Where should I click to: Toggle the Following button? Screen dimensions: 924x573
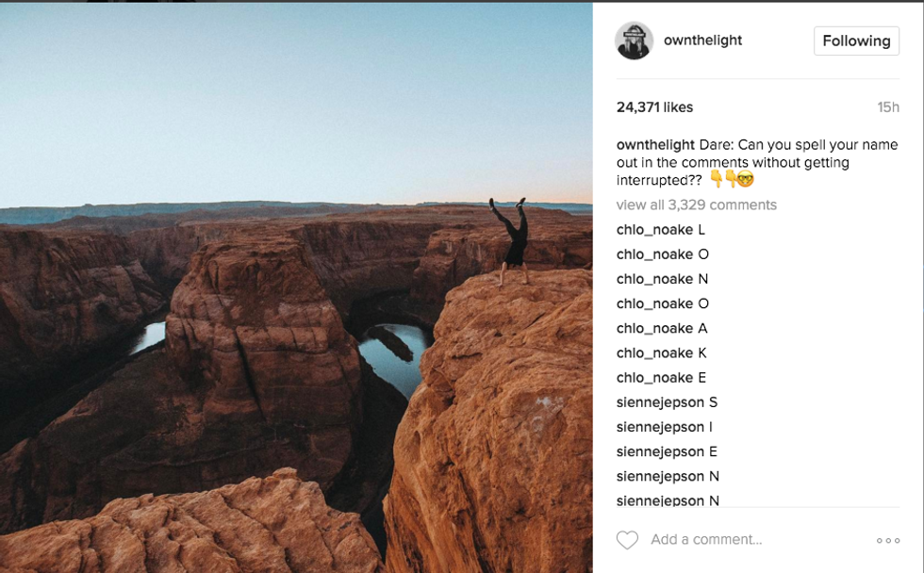pyautogui.click(x=856, y=41)
